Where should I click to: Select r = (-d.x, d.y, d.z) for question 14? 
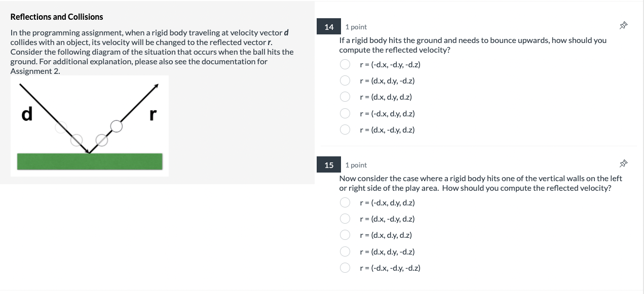345,113
